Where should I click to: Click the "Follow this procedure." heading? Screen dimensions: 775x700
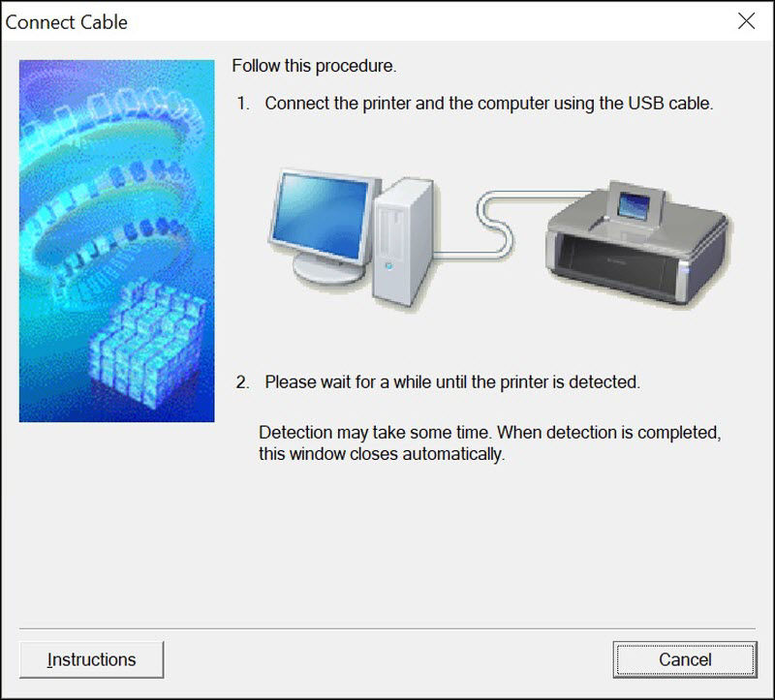[x=314, y=66]
